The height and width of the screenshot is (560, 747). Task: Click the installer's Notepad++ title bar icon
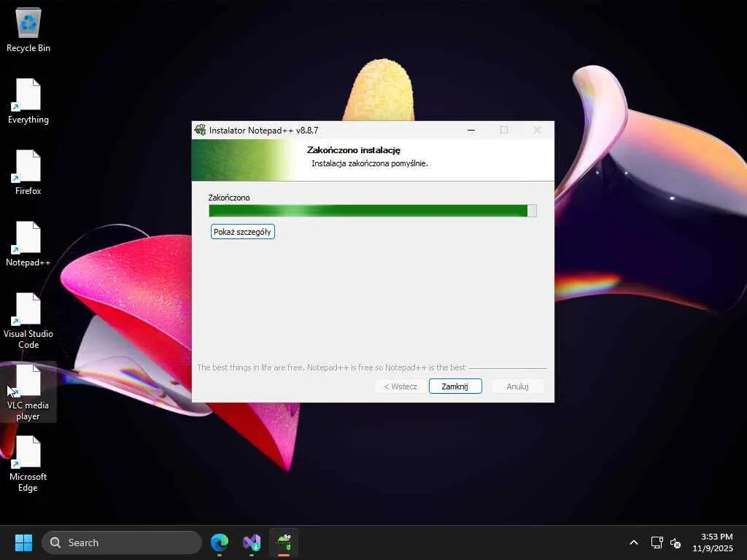coord(200,130)
